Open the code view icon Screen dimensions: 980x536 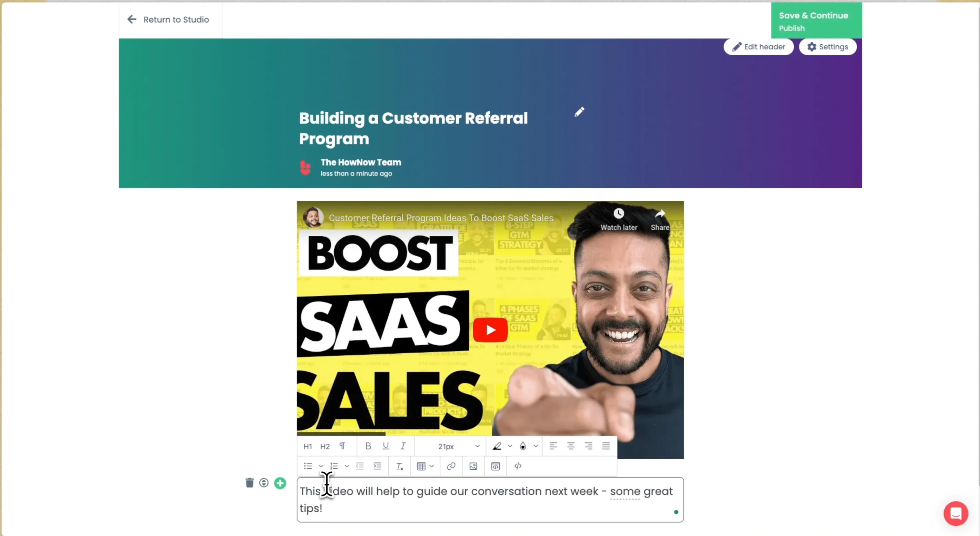[x=518, y=466]
